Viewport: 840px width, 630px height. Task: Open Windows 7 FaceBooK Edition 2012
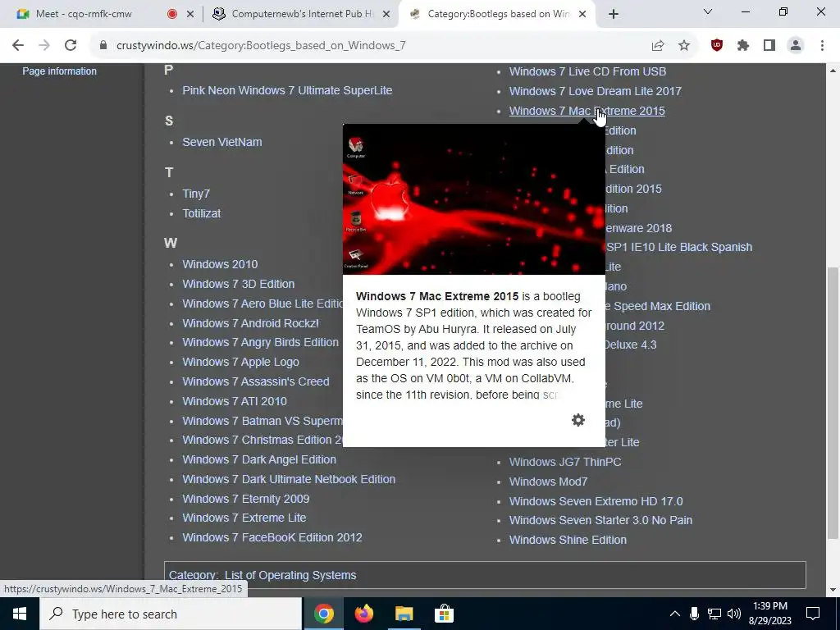click(272, 537)
